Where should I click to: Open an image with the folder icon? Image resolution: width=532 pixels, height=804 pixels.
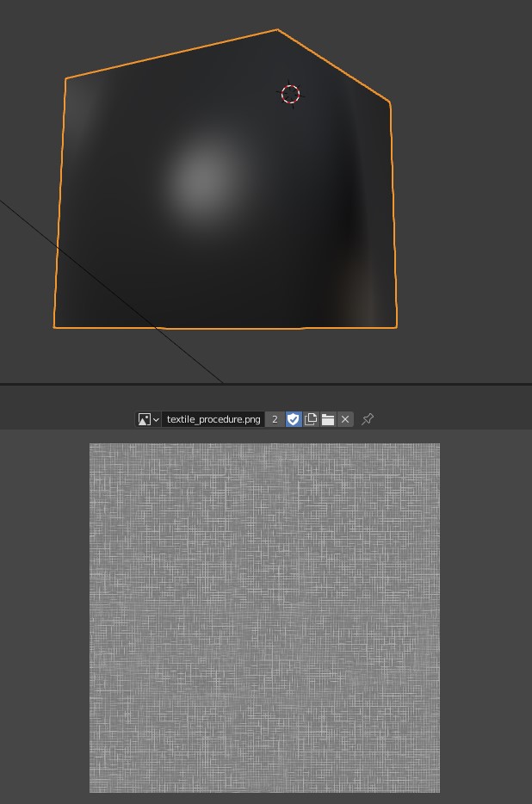[x=328, y=419]
